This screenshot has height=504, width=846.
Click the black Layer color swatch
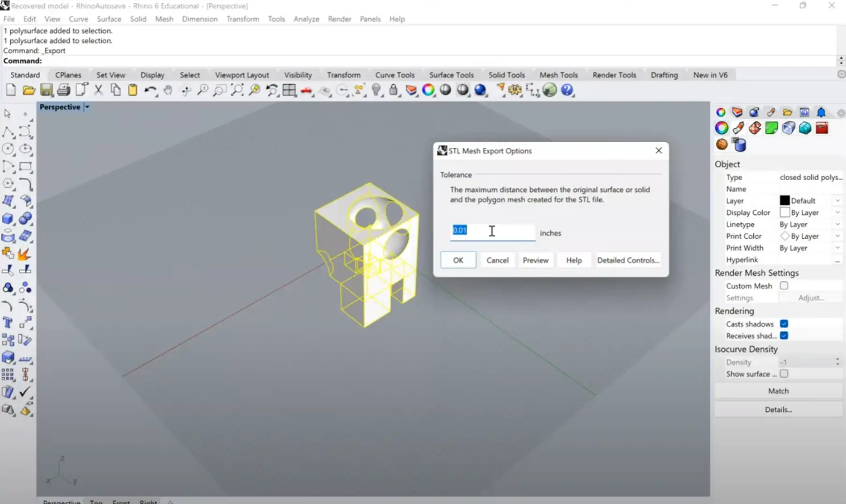(x=785, y=200)
